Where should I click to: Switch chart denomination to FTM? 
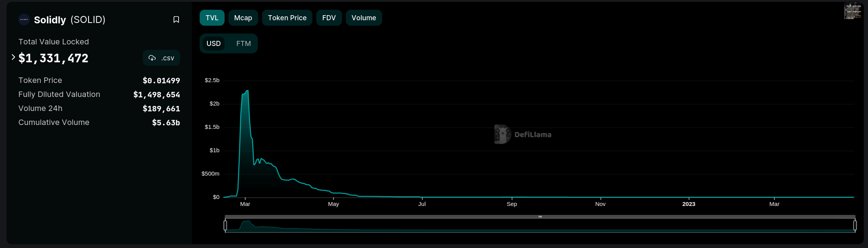pyautogui.click(x=243, y=44)
